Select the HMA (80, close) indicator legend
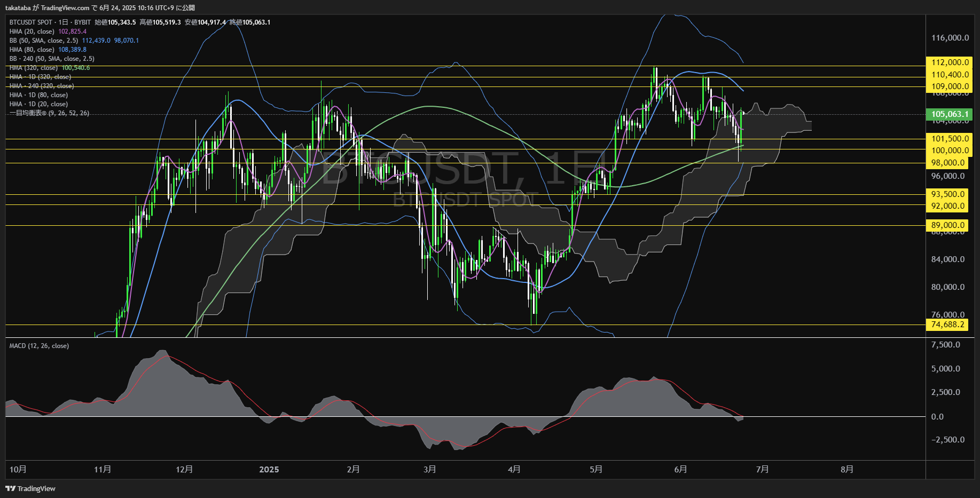Screen dimensions: 980x498 coord(32,50)
